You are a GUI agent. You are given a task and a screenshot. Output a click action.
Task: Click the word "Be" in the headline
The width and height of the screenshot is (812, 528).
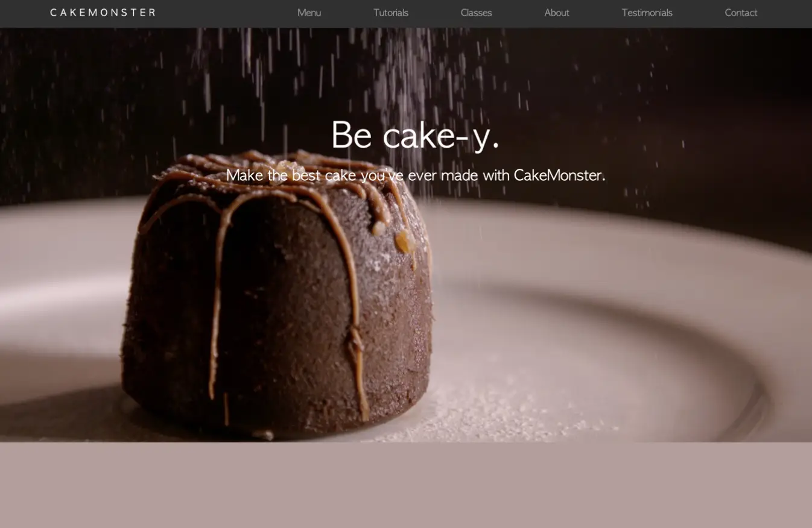(351, 135)
